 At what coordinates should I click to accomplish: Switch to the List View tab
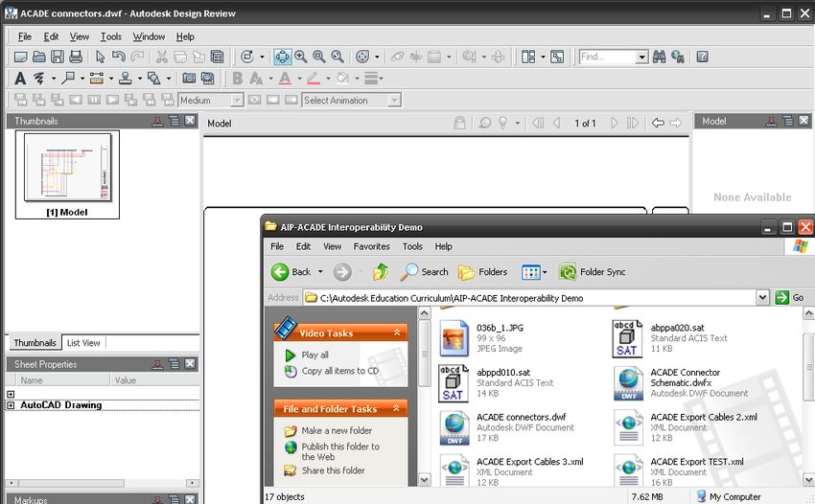[x=83, y=343]
